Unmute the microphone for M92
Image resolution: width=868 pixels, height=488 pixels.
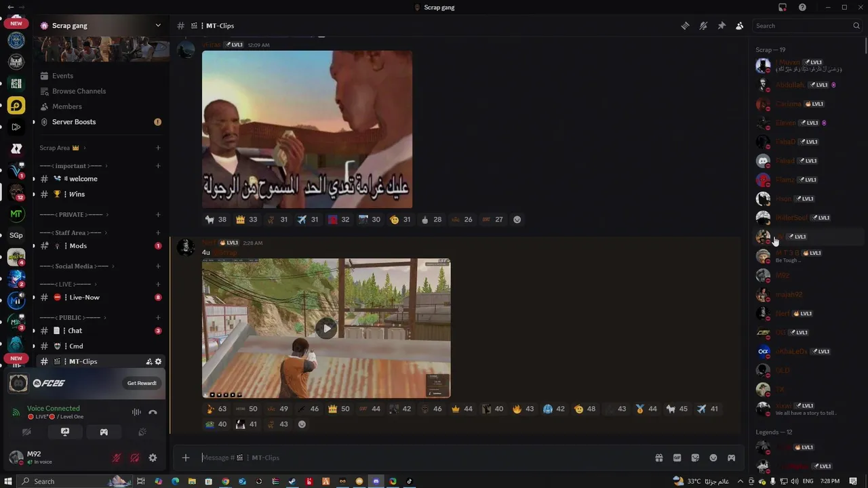coord(116,458)
